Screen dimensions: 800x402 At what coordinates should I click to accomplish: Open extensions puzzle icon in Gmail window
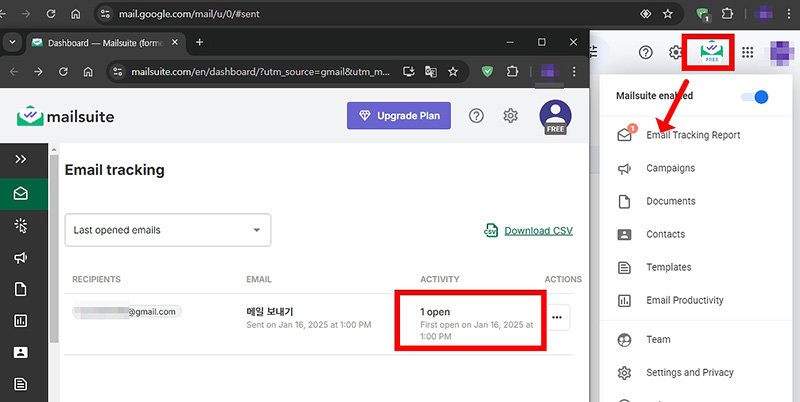(728, 14)
